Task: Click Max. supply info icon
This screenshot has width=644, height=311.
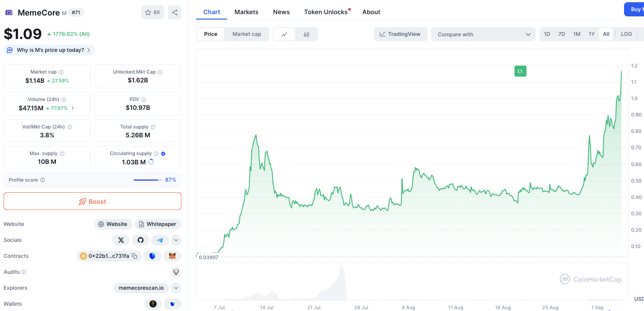Action: [62, 154]
